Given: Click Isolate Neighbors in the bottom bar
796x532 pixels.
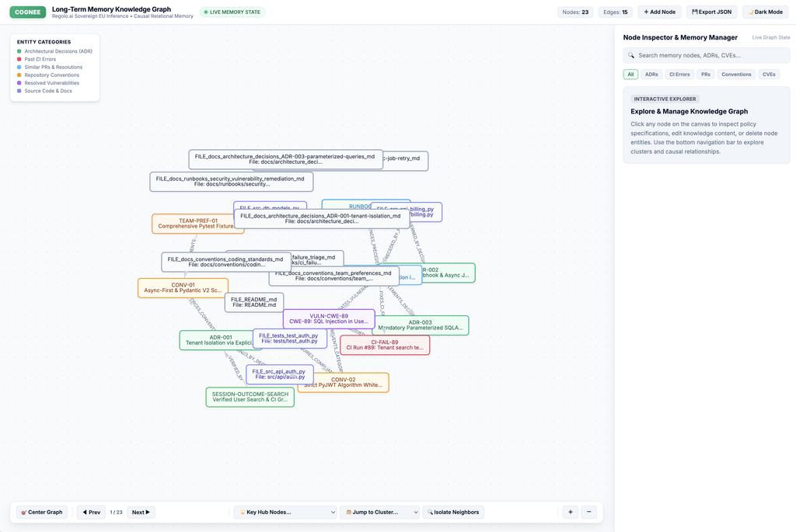Looking at the screenshot, I should pyautogui.click(x=453, y=513).
